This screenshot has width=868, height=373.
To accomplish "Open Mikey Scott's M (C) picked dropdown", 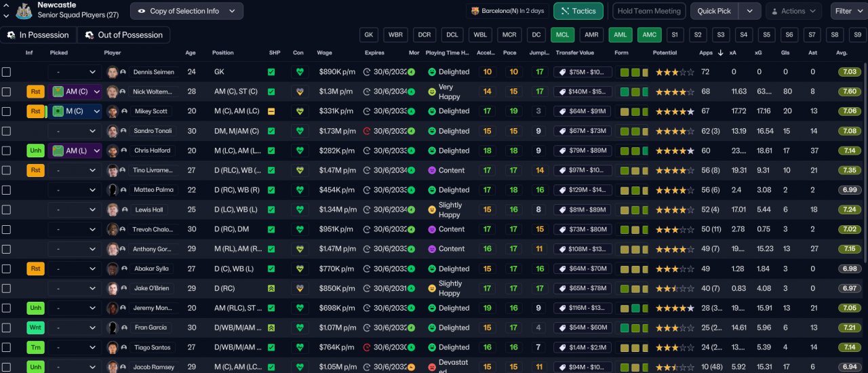I will (x=75, y=111).
